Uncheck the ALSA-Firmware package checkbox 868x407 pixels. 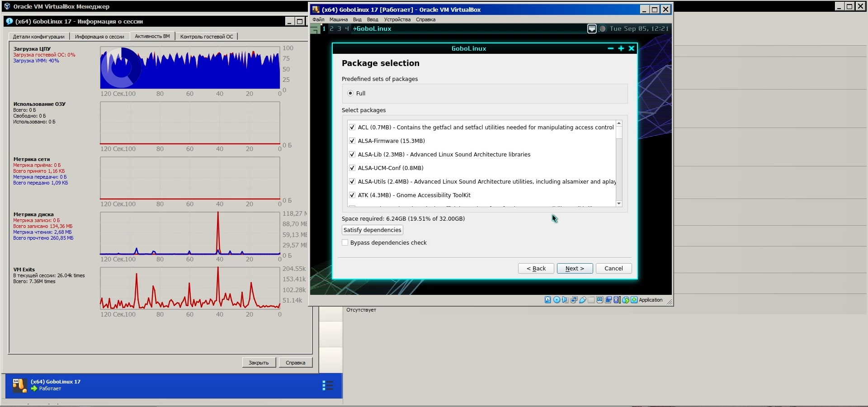[352, 141]
